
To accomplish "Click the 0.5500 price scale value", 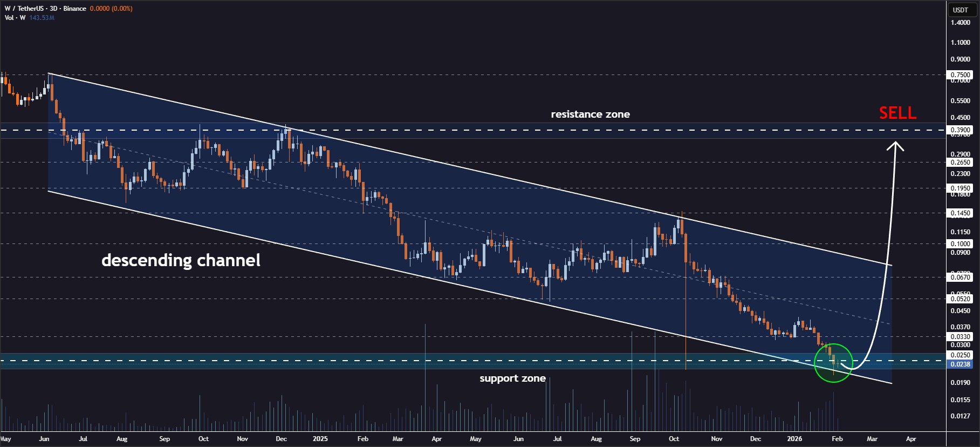I will pos(960,101).
